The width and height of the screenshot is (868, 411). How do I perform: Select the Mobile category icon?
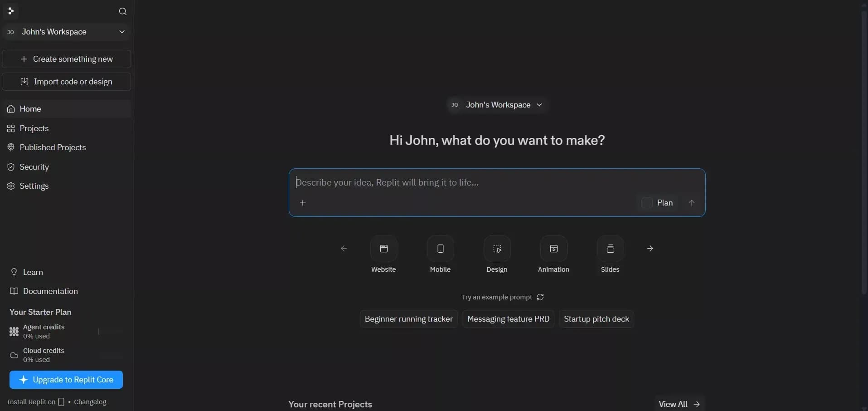(x=441, y=249)
